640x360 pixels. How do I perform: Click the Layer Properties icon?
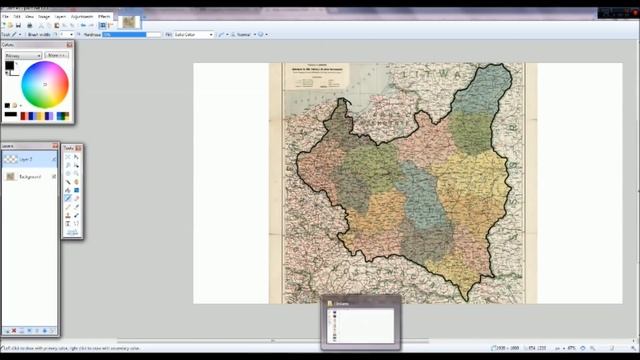pos(52,331)
